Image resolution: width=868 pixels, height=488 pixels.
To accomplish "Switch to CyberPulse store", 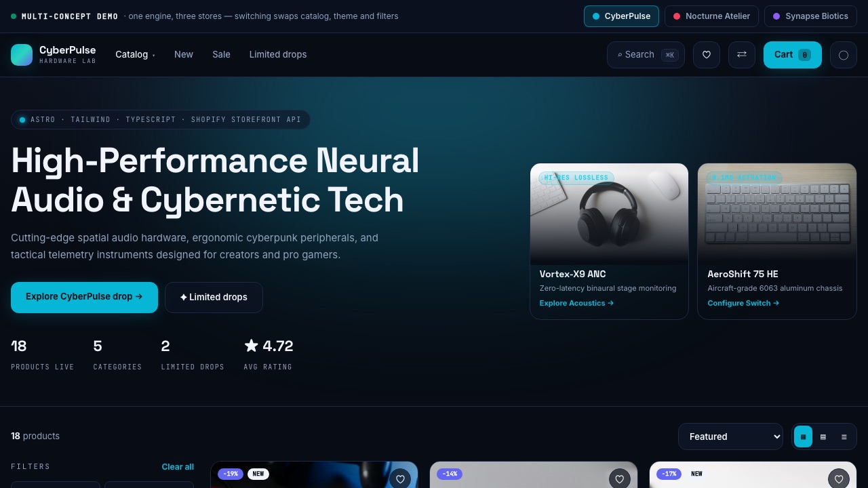I will 621,16.
